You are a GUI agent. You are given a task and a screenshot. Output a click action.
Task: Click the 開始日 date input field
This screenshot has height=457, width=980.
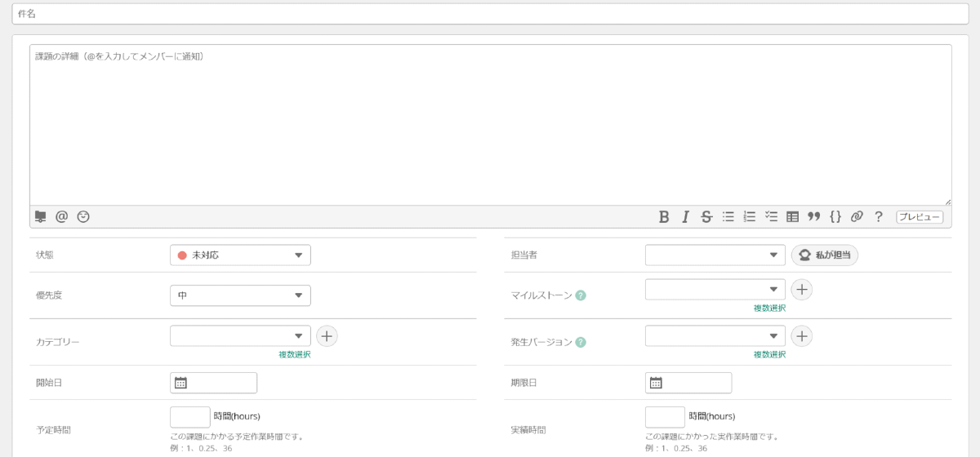tap(213, 383)
